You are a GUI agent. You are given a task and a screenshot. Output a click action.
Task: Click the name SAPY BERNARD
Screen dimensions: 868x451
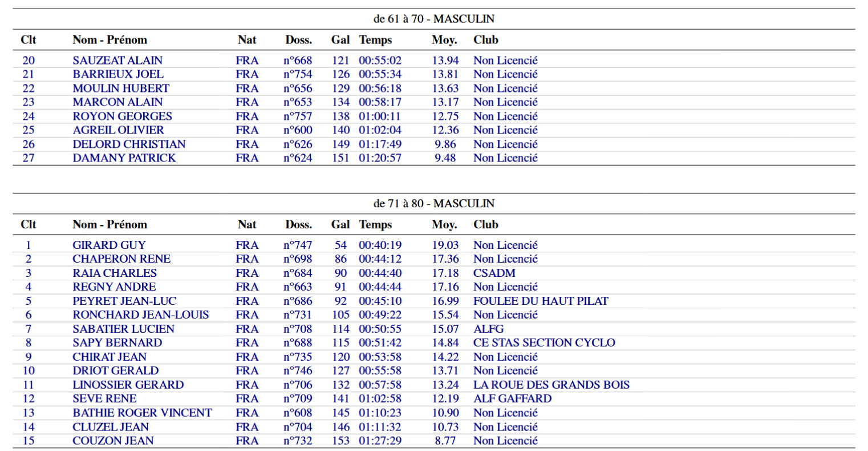(117, 343)
